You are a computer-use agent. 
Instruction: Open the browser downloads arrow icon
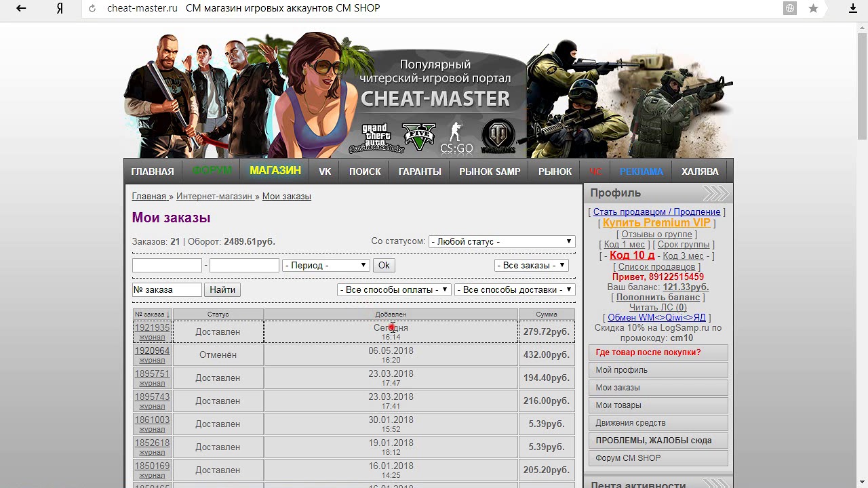pyautogui.click(x=854, y=8)
